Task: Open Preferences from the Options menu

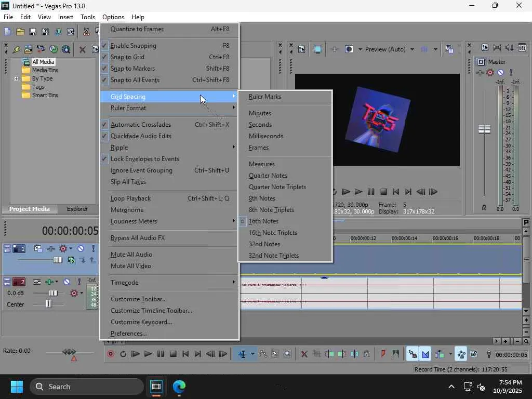Action: [129, 334]
